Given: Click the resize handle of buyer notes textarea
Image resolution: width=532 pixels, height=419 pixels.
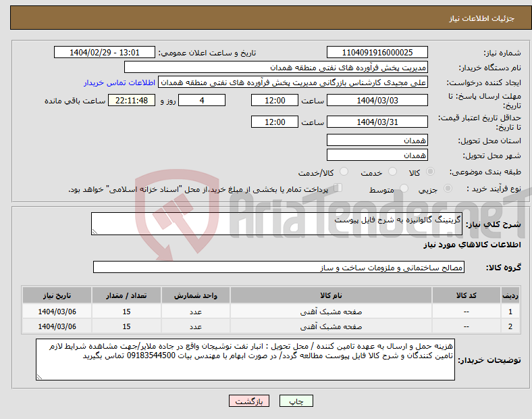Looking at the screenshot, I should 39,377.
